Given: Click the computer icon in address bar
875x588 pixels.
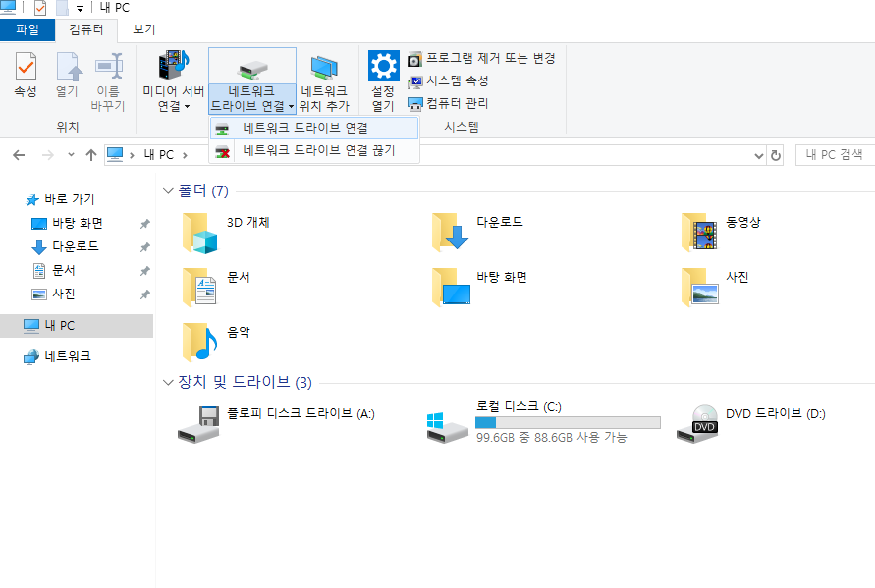Looking at the screenshot, I should pyautogui.click(x=115, y=154).
